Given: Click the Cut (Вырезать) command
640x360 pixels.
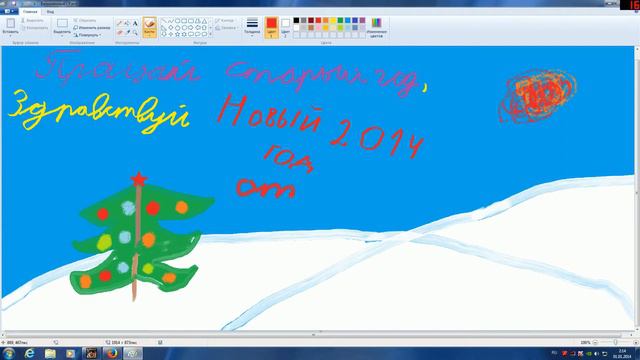Looking at the screenshot, I should point(33,20).
